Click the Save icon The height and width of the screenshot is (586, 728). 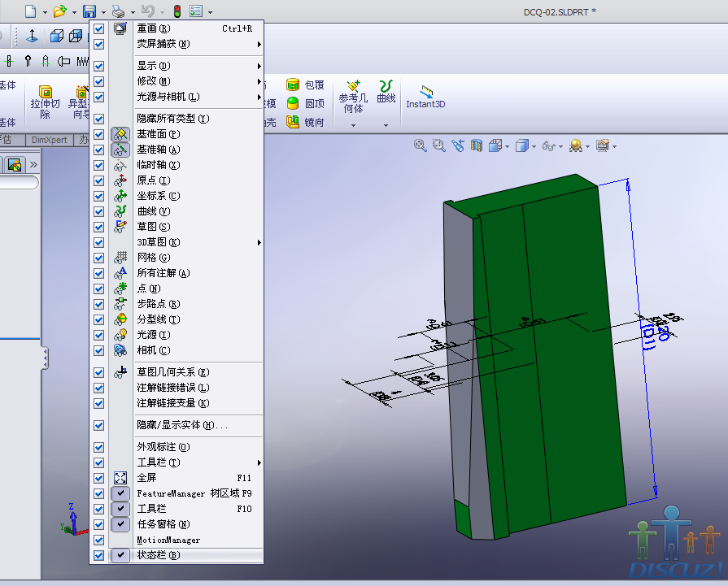(89, 11)
